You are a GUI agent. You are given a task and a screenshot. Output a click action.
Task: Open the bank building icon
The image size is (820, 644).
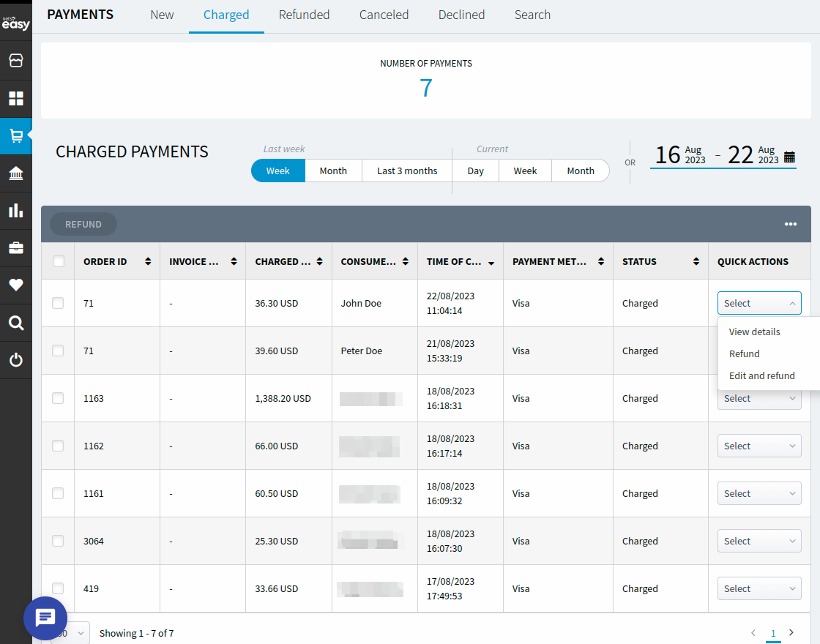15,173
